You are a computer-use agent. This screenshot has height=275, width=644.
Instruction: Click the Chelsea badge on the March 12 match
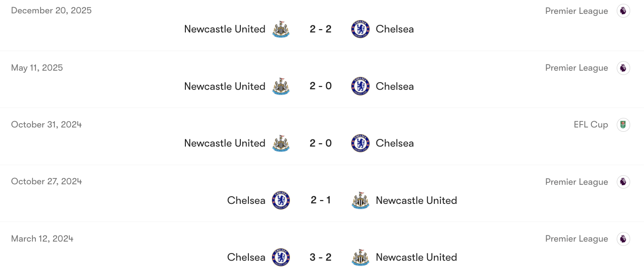[x=281, y=257]
